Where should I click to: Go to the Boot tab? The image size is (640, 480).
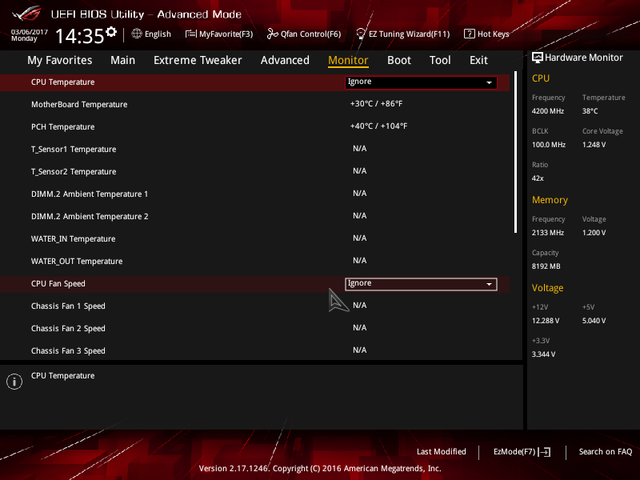(399, 60)
